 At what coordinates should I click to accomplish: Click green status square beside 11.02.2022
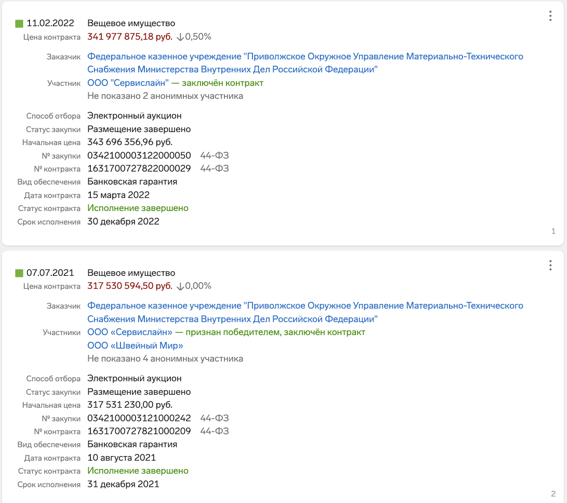coord(19,24)
